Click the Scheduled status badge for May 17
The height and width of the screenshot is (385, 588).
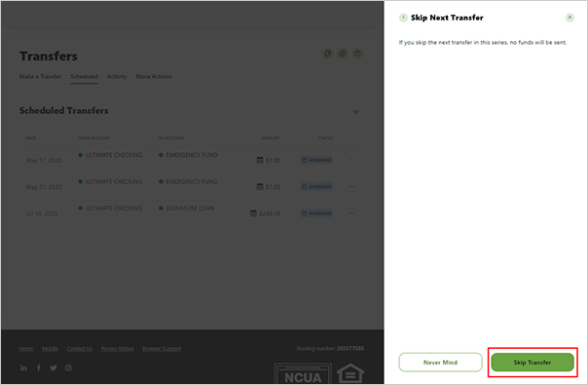316,160
